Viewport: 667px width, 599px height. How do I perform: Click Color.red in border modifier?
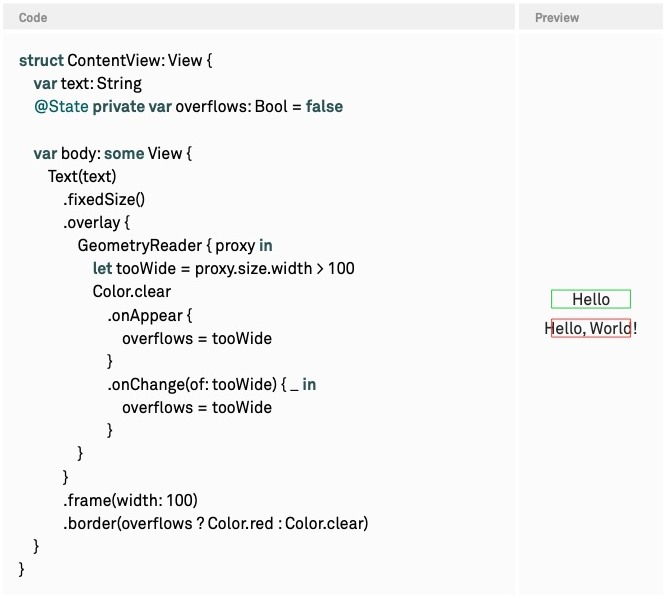coord(240,523)
